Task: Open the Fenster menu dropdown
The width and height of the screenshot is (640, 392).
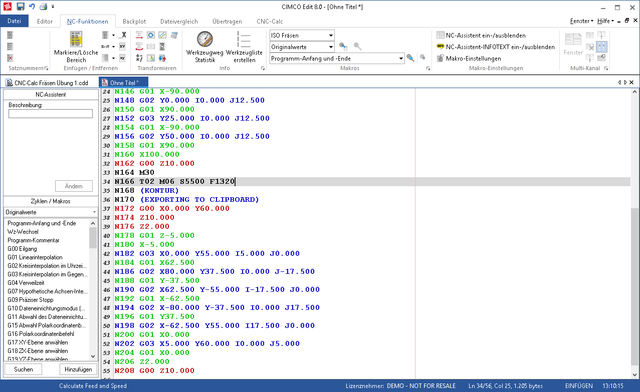Action: coord(581,21)
